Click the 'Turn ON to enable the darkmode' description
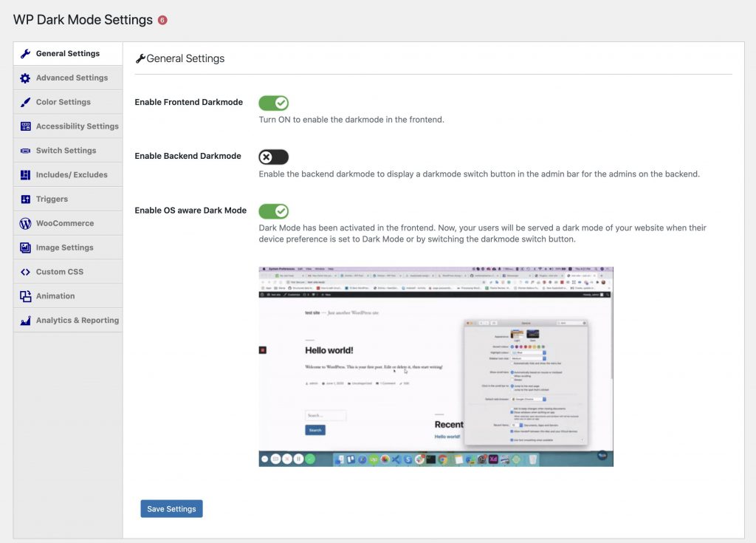The height and width of the screenshot is (543, 756). point(351,120)
